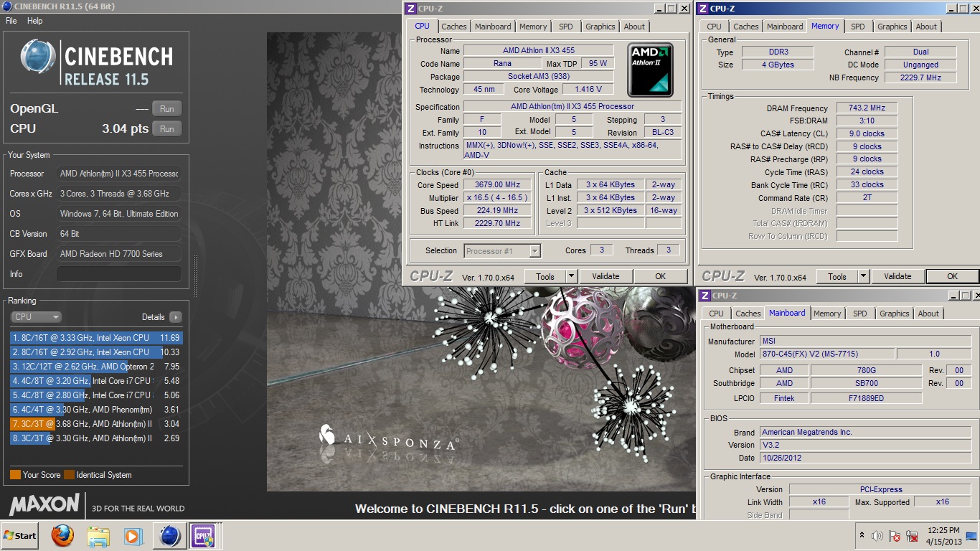Click the taskbar clock showing 12:25 PM
Screen dimensions: 980x551
(943, 536)
